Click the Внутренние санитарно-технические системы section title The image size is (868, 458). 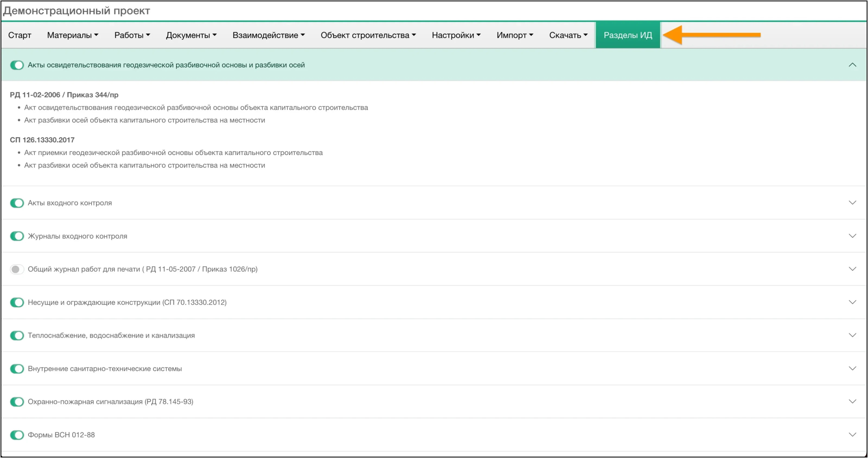click(105, 368)
